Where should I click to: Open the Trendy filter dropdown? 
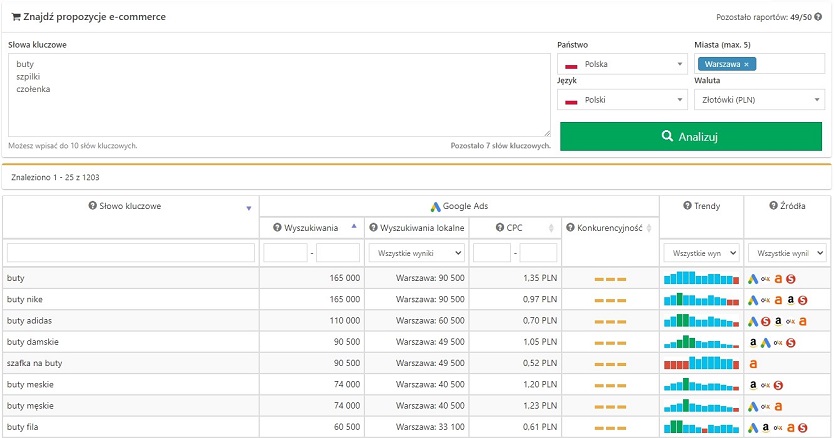point(701,253)
